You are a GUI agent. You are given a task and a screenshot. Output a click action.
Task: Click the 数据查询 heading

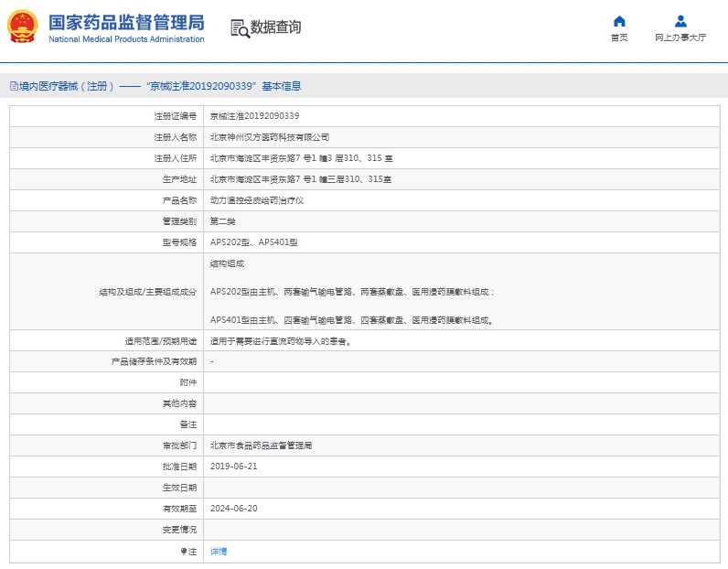tap(275, 27)
